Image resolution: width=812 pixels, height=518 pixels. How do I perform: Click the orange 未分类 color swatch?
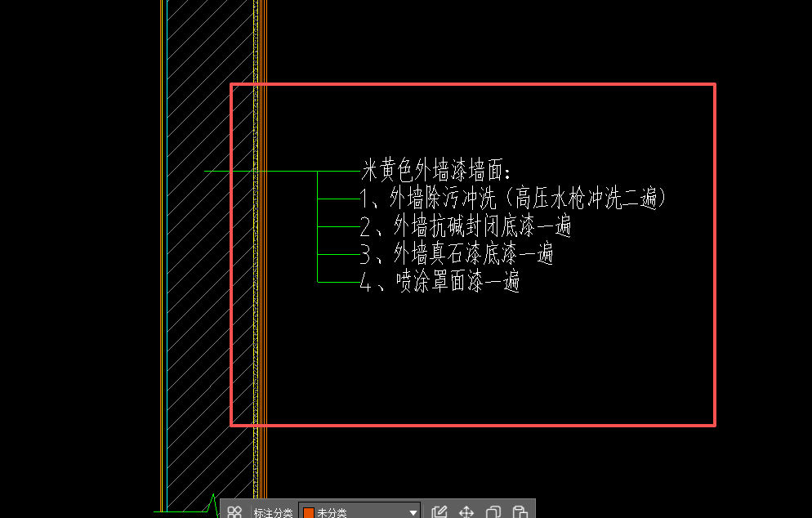pos(309,513)
